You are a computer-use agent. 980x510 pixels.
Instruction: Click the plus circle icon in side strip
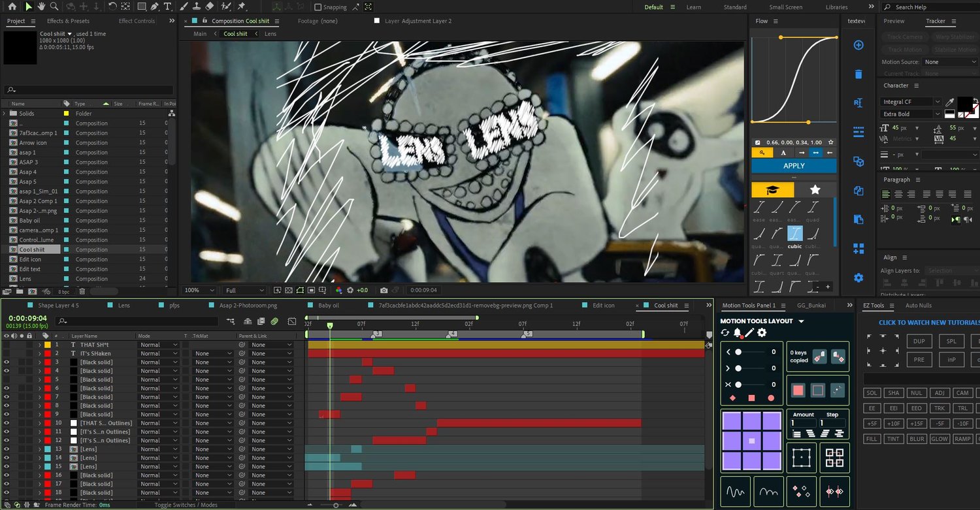click(x=858, y=45)
